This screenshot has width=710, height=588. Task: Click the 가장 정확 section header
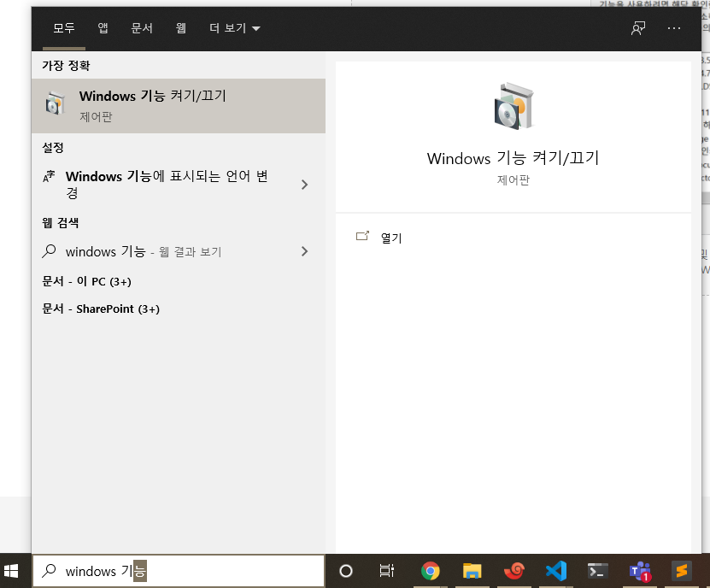pos(66,66)
